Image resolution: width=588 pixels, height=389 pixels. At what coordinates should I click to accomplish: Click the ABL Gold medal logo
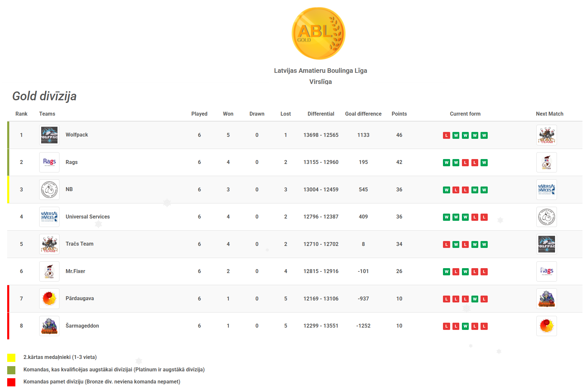pos(318,33)
